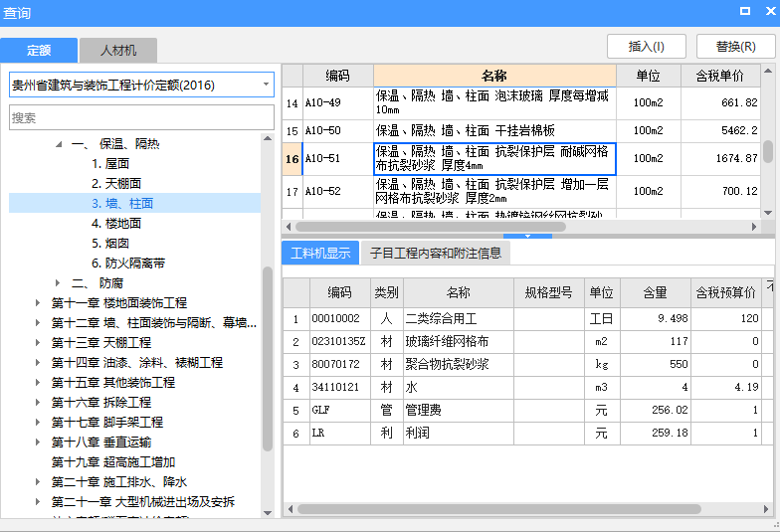Select tree item 6. 防火隔离带
The height and width of the screenshot is (532, 780).
point(128,263)
